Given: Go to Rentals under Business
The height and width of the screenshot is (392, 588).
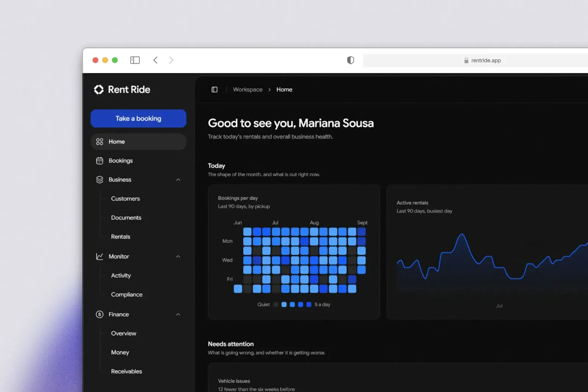Looking at the screenshot, I should pos(121,237).
